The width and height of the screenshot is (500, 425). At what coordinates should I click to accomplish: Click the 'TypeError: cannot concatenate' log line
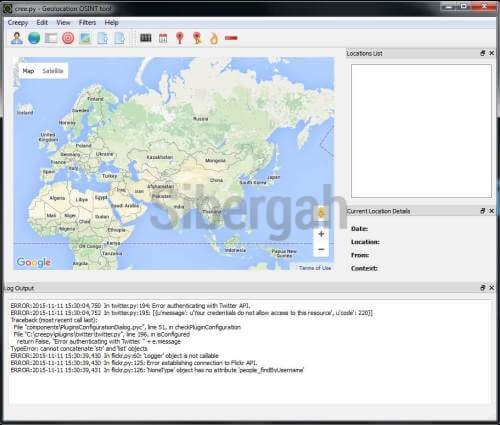point(79,349)
